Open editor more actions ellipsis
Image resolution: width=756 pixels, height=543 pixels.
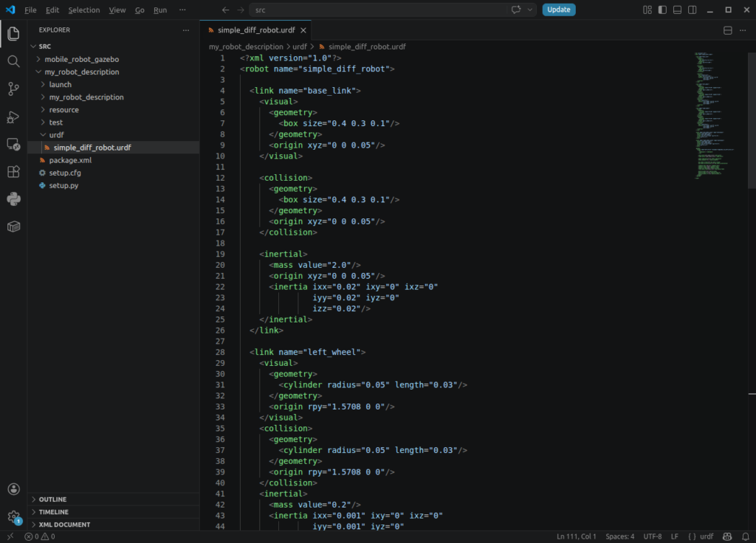pos(743,30)
